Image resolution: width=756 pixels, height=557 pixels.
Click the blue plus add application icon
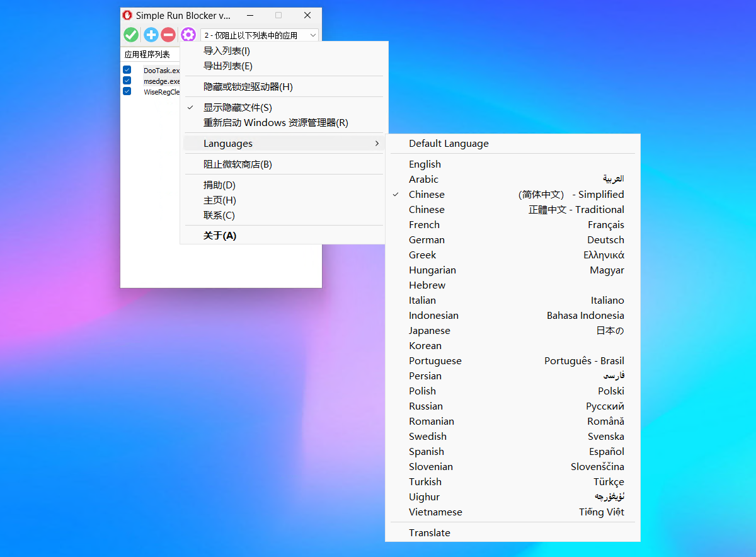pyautogui.click(x=151, y=35)
